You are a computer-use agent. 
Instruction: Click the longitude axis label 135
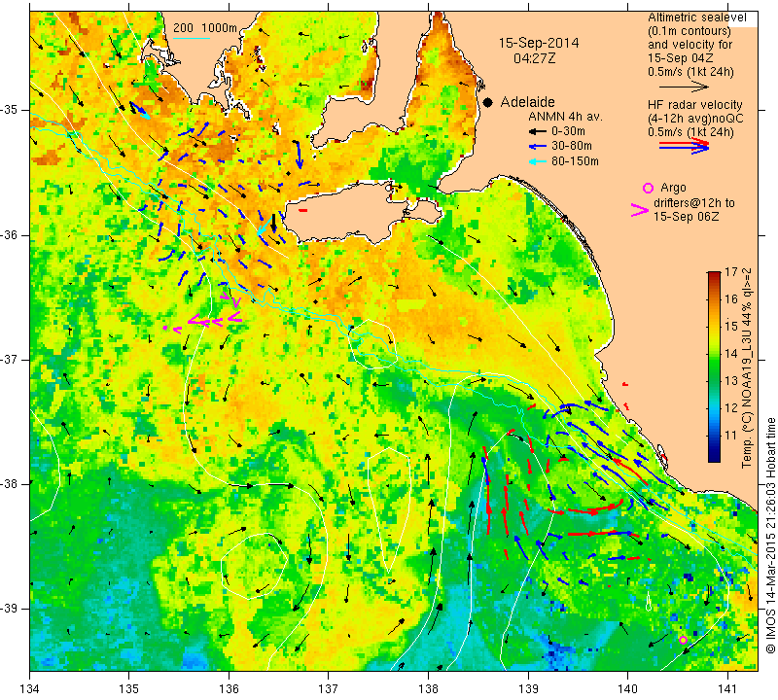129,689
